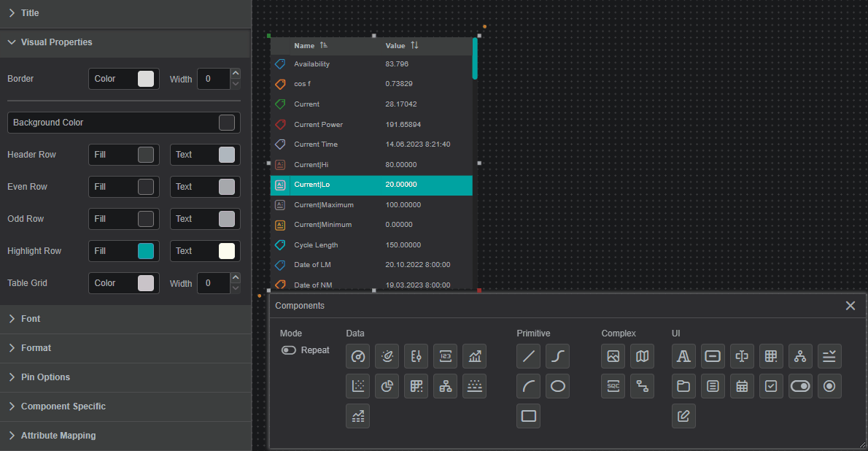The width and height of the screenshot is (868, 451).
Task: Select the Availability table row
Action: (371, 64)
